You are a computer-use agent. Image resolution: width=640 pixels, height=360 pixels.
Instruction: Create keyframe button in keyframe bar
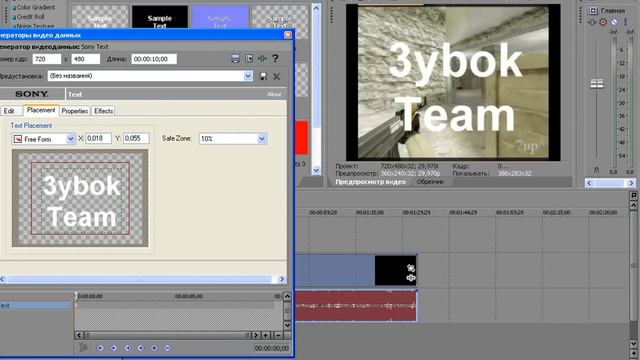pyautogui.click(x=154, y=348)
